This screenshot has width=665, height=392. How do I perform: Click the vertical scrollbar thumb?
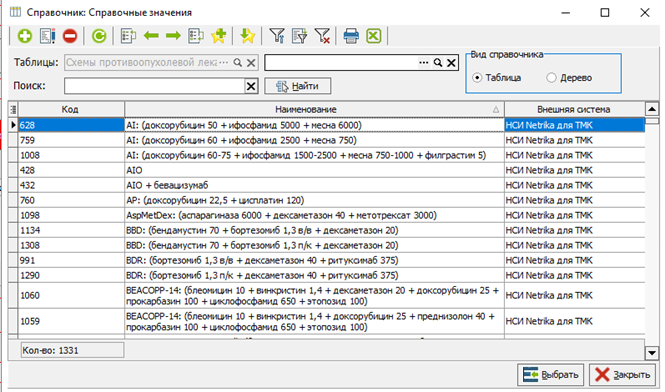(x=652, y=120)
